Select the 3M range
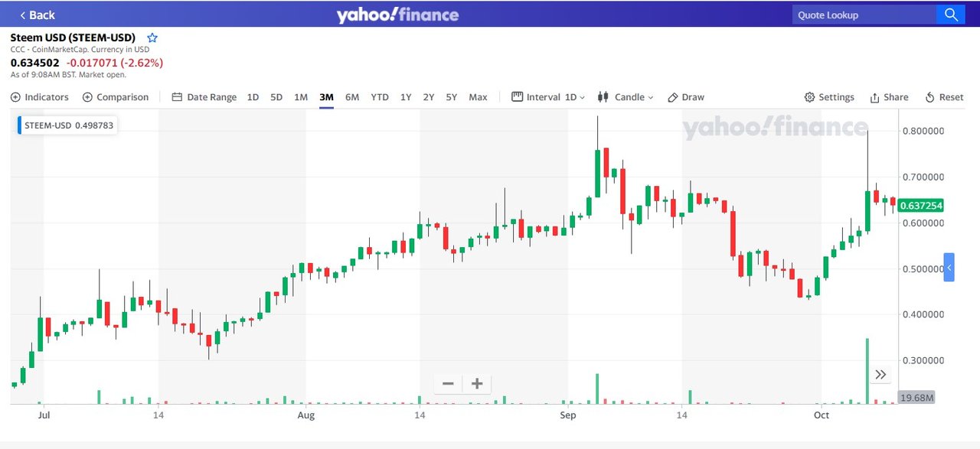980x449 pixels. 327,97
